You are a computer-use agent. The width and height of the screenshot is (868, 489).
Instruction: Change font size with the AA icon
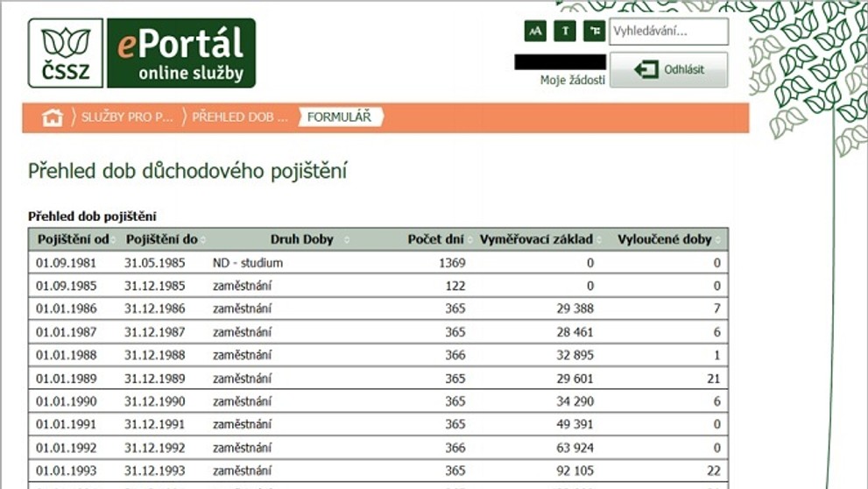[x=535, y=31]
